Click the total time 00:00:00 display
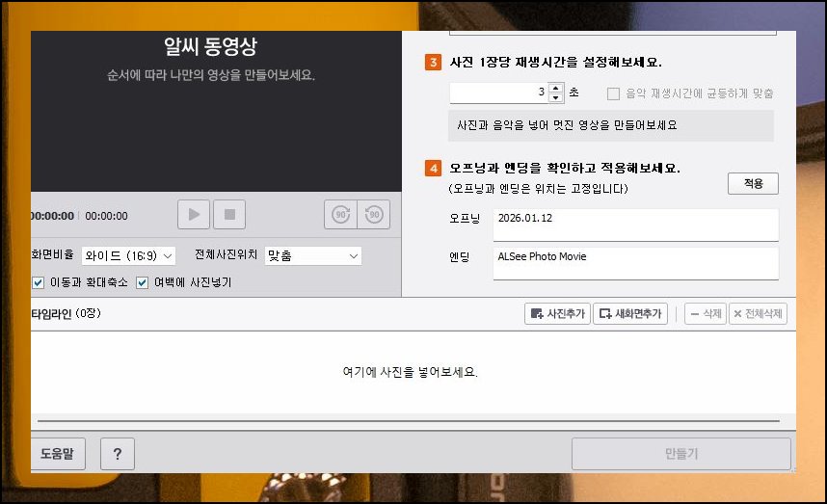Screen dimensions: 827x504 tap(107, 216)
